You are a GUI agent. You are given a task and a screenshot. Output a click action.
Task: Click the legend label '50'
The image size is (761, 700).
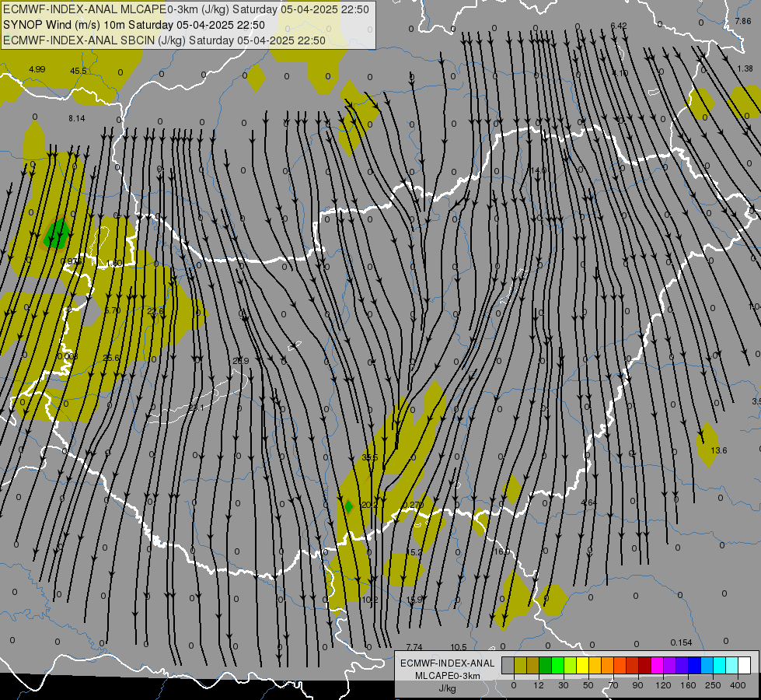(588, 685)
